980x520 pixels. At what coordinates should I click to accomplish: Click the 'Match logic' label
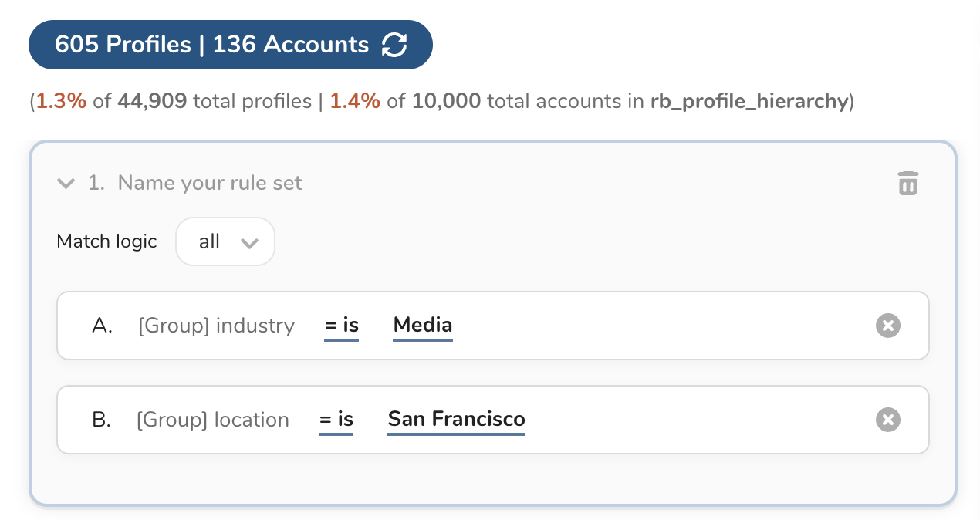[x=106, y=241]
